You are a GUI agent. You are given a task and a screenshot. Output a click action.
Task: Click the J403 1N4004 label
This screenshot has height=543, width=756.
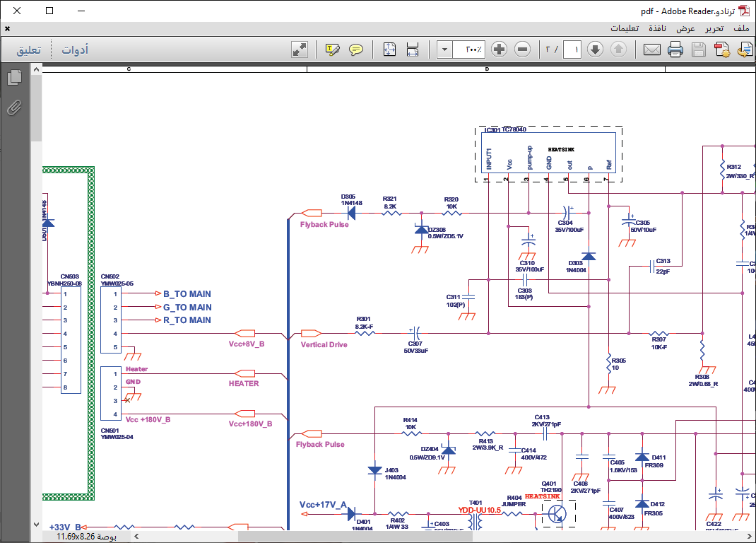pos(396,474)
